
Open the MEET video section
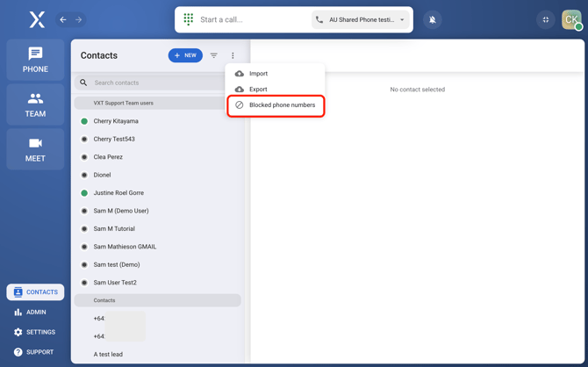[35, 149]
